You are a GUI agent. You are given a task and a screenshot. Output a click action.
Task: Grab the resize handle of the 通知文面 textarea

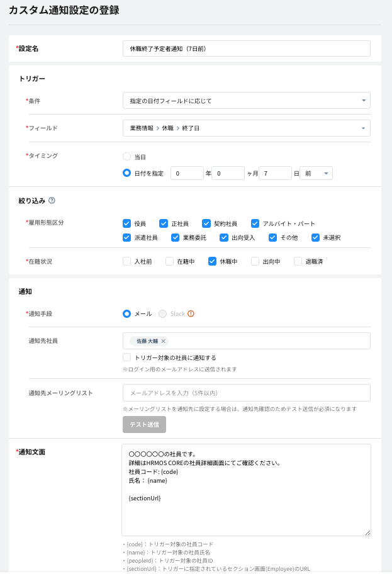pyautogui.click(x=367, y=532)
